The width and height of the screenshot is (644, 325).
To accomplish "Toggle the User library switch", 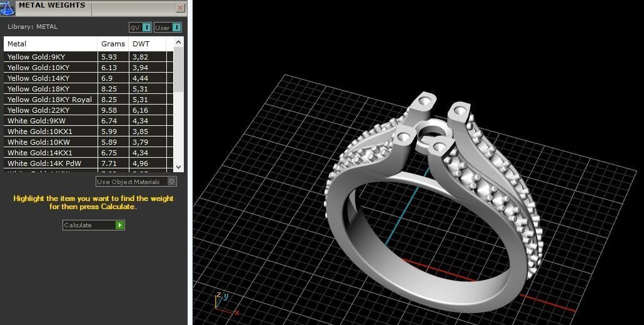I will [168, 28].
